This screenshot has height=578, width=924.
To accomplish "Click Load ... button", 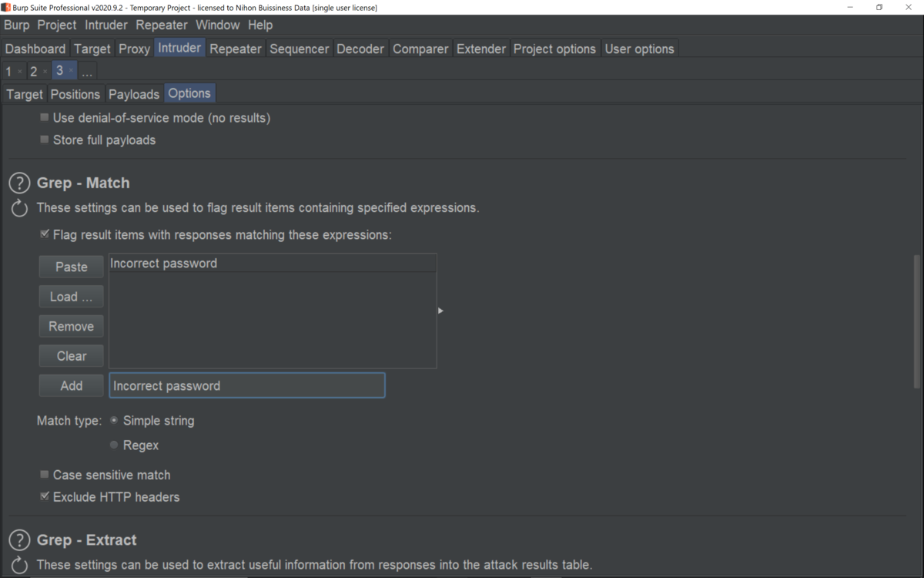I will (72, 297).
